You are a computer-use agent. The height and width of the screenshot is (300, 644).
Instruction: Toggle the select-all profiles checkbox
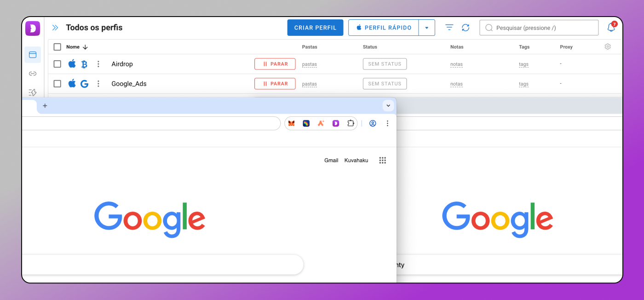pos(57,47)
